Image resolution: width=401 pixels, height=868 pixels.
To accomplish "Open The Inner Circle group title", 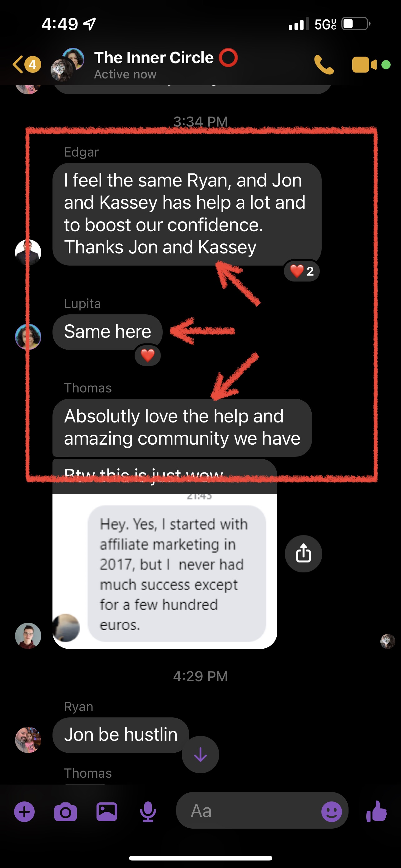I will pos(154,57).
